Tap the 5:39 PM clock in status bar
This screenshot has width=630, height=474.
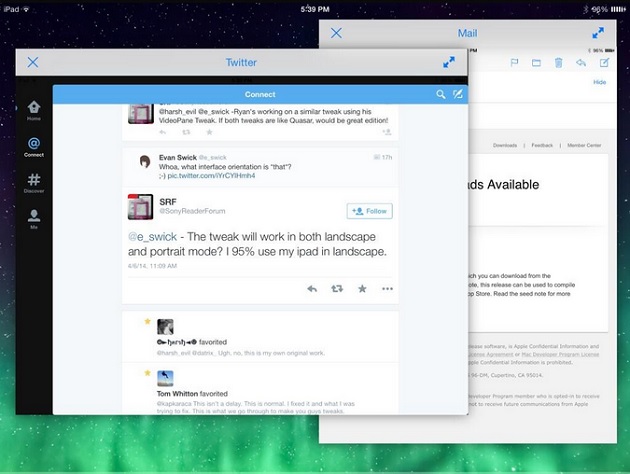[x=315, y=9]
